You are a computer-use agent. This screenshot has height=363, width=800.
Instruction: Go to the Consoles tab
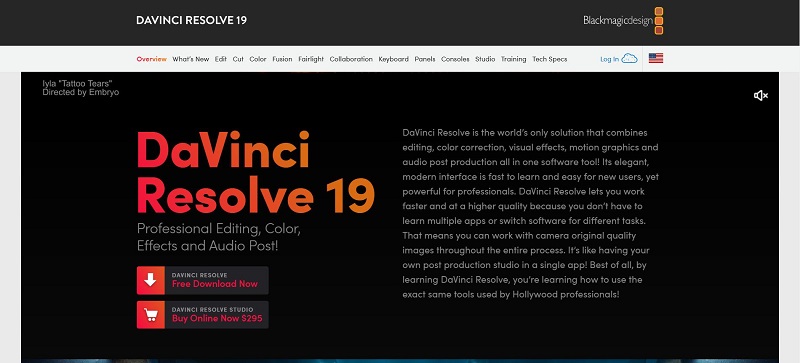455,59
